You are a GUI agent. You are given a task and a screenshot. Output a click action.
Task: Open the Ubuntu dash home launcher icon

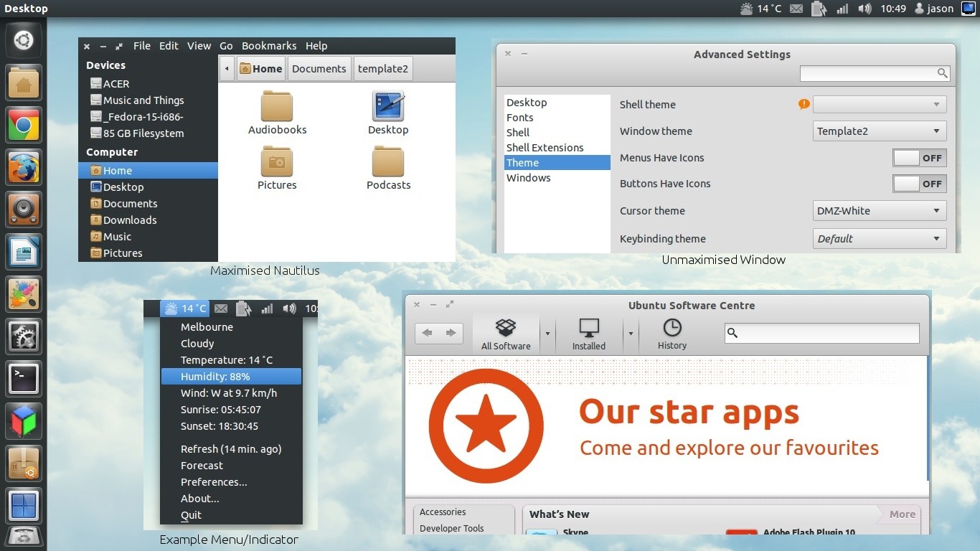tap(24, 40)
